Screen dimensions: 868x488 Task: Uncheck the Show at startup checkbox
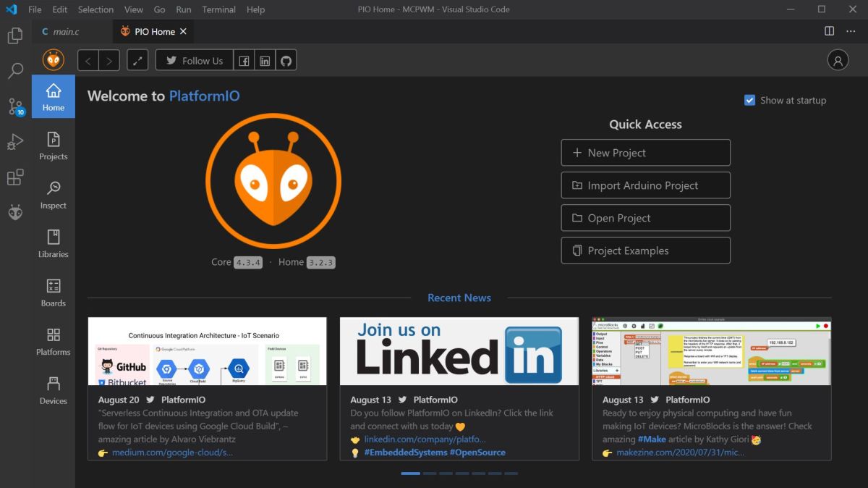tap(750, 101)
